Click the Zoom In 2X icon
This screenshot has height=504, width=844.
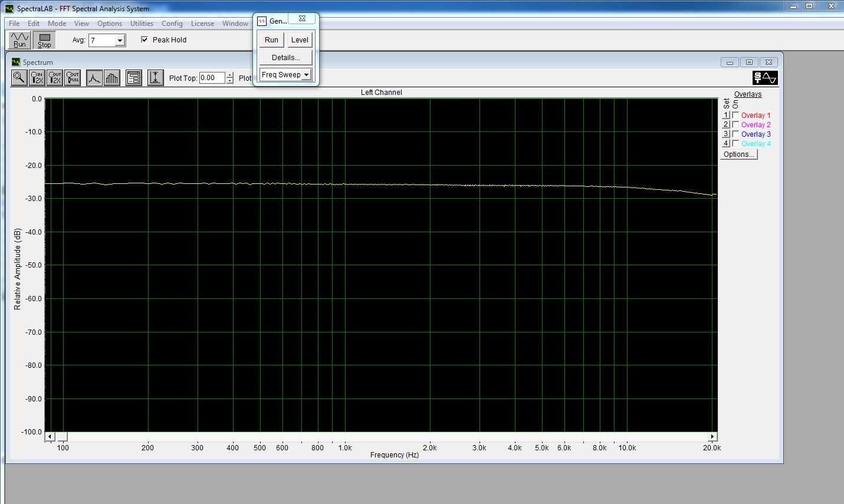(37, 78)
